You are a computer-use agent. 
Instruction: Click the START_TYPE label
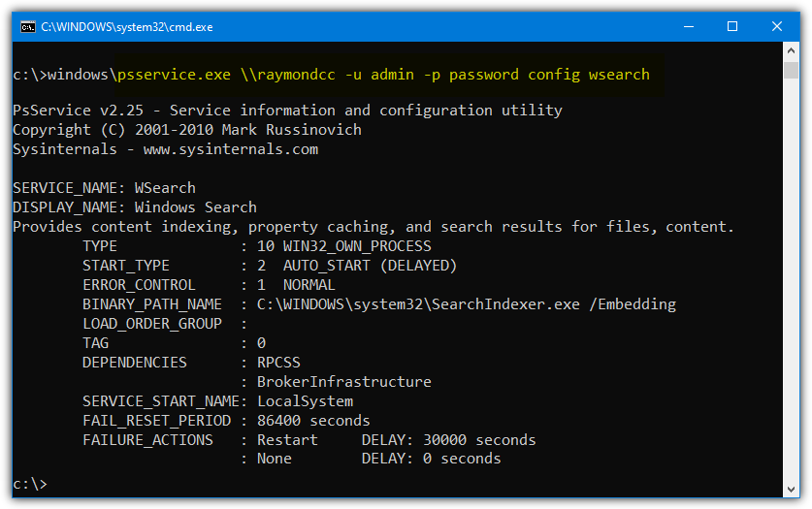point(126,266)
